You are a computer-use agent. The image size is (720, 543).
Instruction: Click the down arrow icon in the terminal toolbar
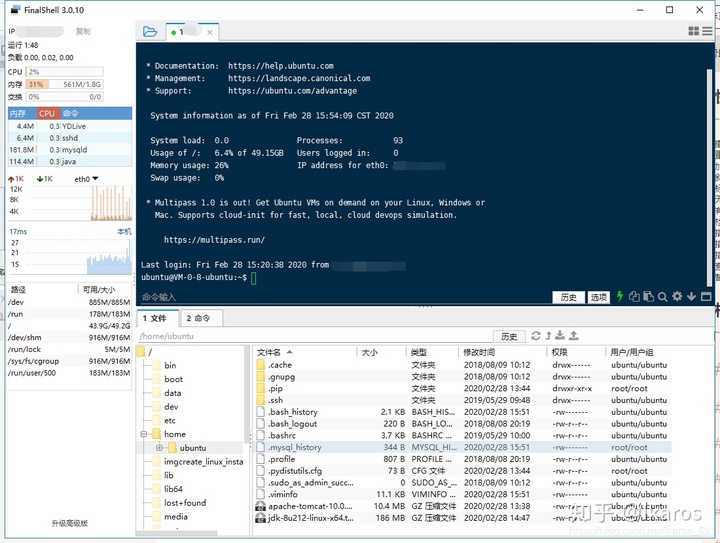(691, 297)
